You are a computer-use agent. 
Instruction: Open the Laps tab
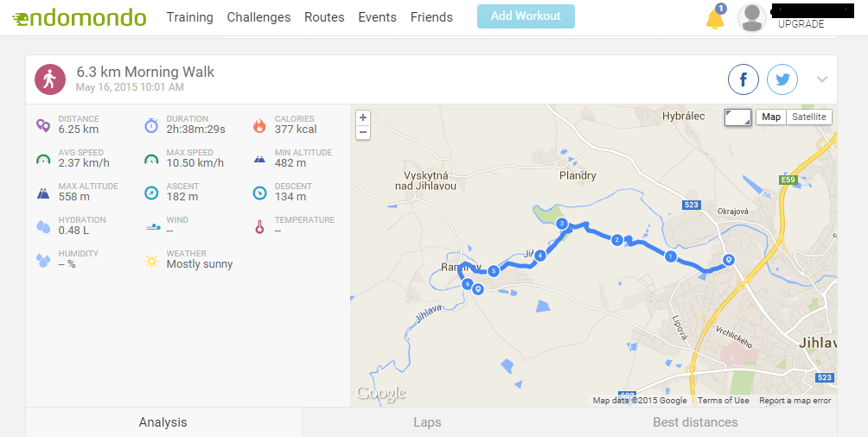427,422
